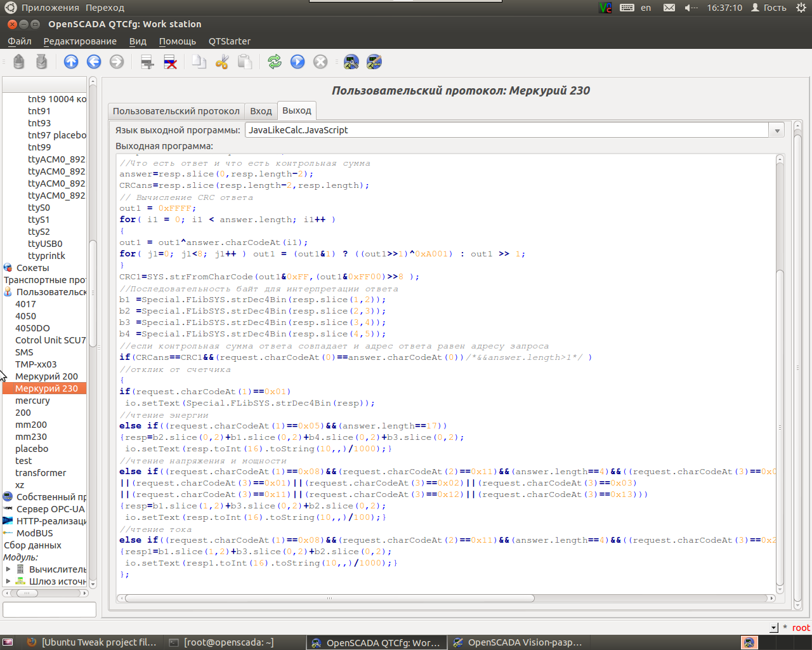Expand the Шлюз источников tree node
This screenshot has width=812, height=650.
click(8, 581)
